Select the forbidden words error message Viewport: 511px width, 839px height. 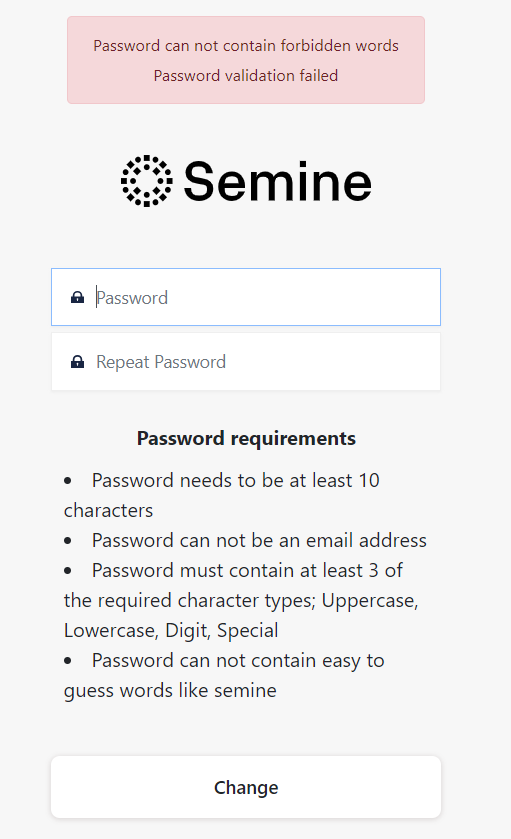tap(246, 45)
